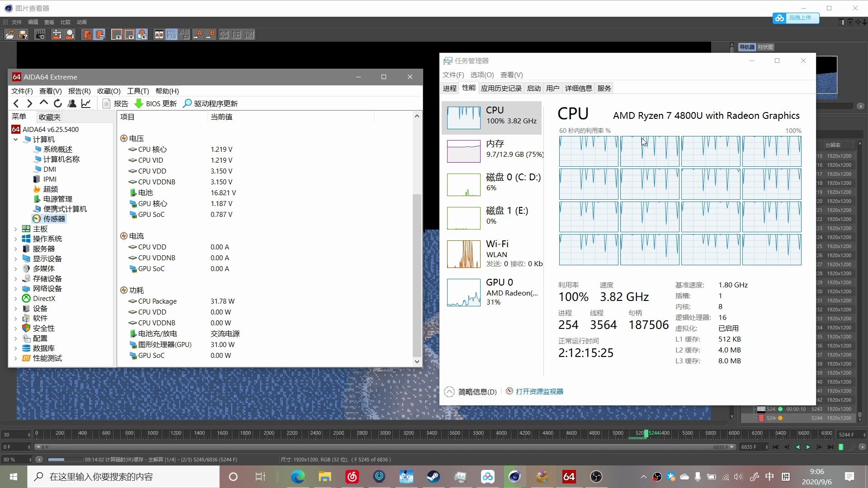Launch Steam from the taskbar
The image size is (868, 488).
433,477
